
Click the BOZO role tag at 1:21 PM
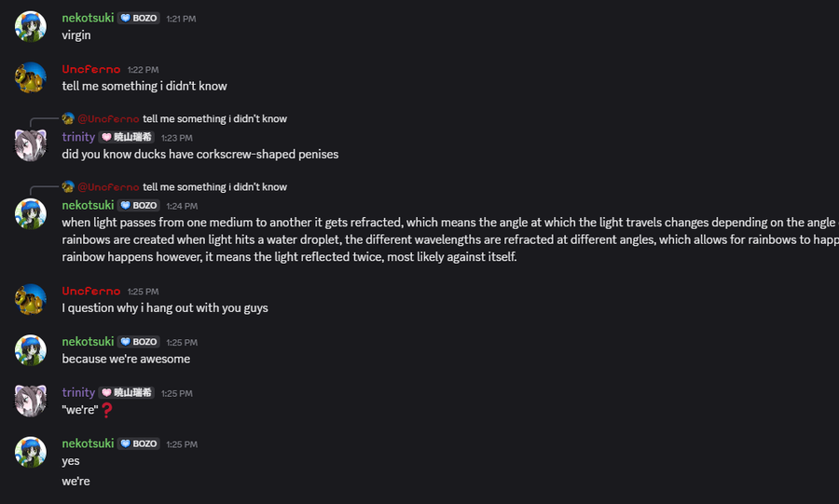[x=139, y=18]
